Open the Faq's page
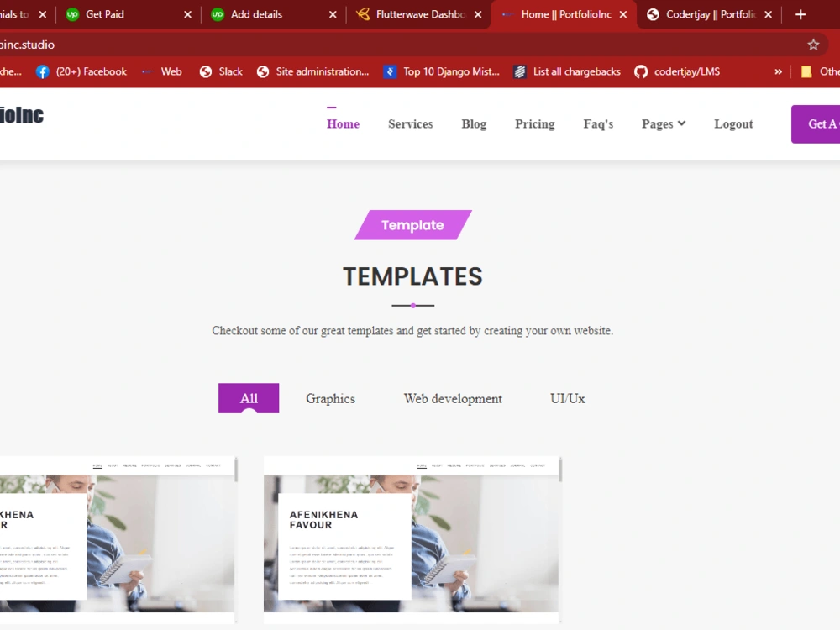Screen dimensions: 840x630 pos(598,123)
